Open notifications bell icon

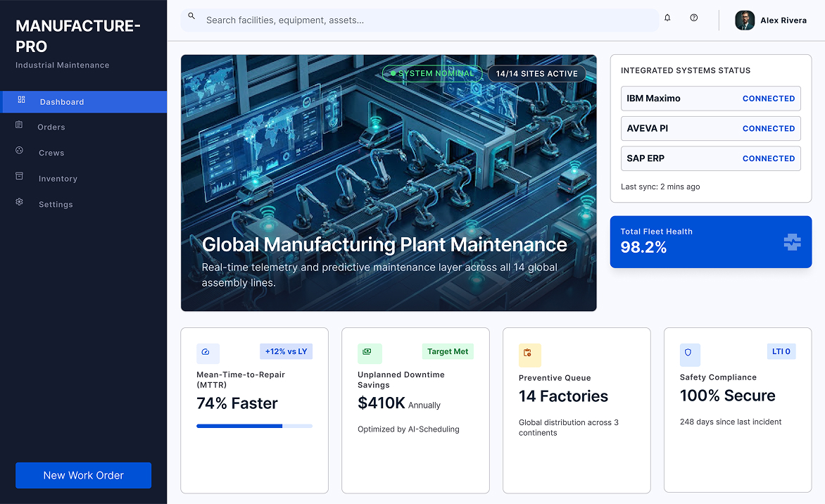[667, 18]
